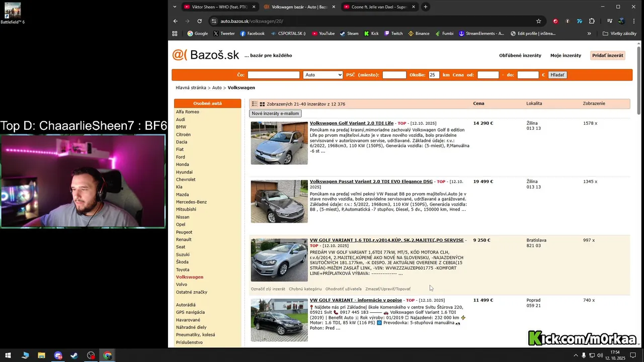Open Moje inzeráty

pos(566,55)
